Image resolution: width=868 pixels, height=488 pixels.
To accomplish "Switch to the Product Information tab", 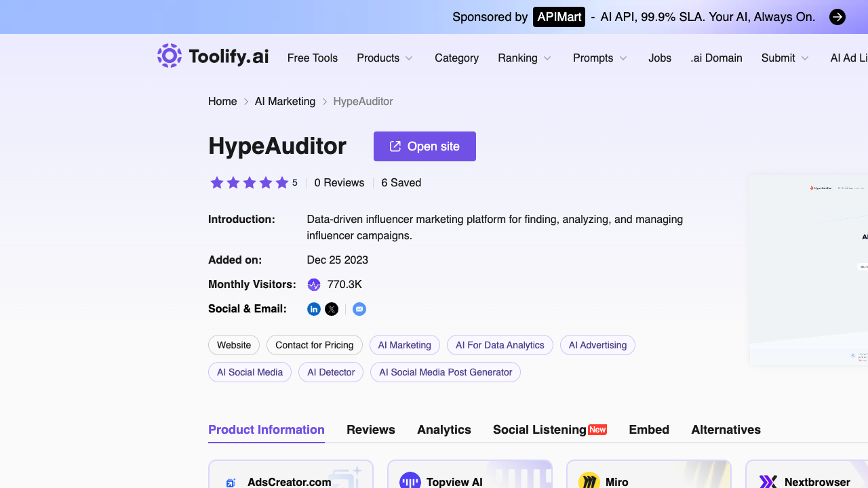I will tap(267, 430).
